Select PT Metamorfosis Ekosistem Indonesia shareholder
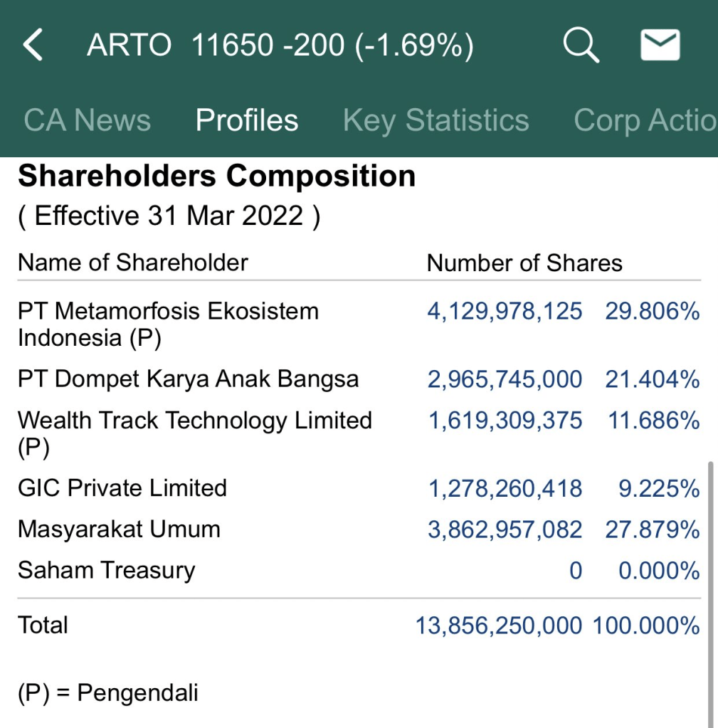Viewport: 718px width, 728px height. [168, 324]
